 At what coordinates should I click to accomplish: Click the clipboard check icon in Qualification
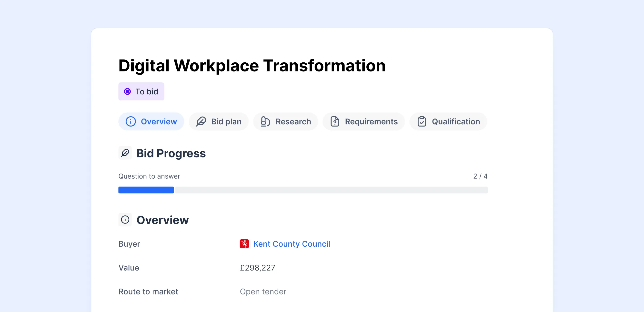pos(422,121)
